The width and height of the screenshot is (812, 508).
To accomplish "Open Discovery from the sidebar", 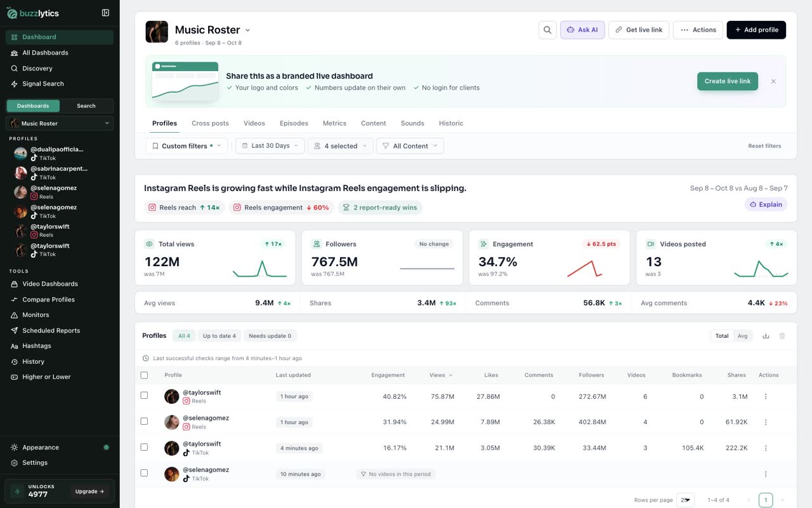I will (x=60, y=69).
